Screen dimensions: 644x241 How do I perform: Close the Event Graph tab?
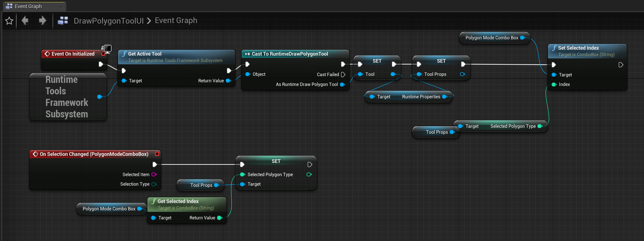[x=61, y=6]
